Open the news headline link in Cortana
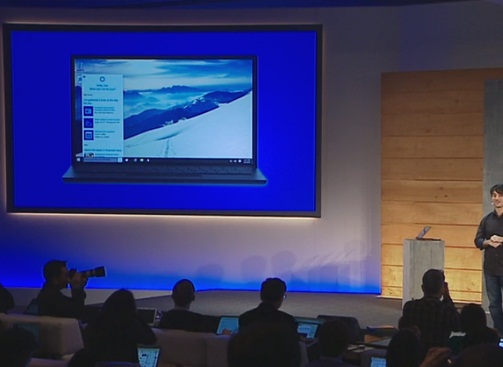 [x=103, y=150]
